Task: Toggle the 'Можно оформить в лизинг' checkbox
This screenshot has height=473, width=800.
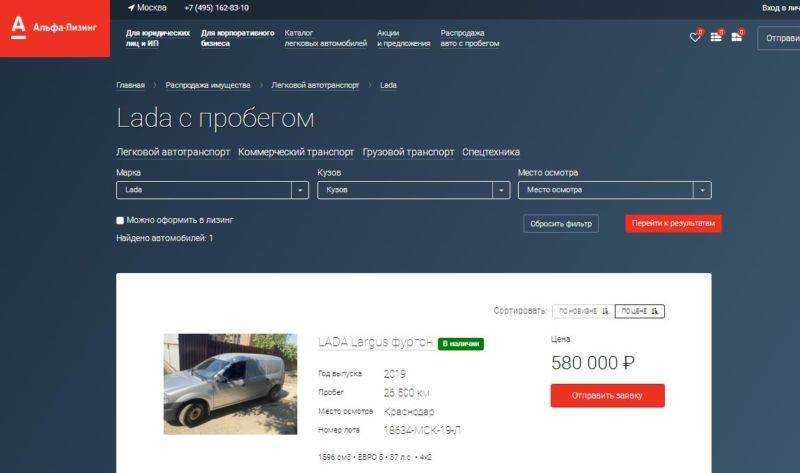Action: (x=120, y=220)
